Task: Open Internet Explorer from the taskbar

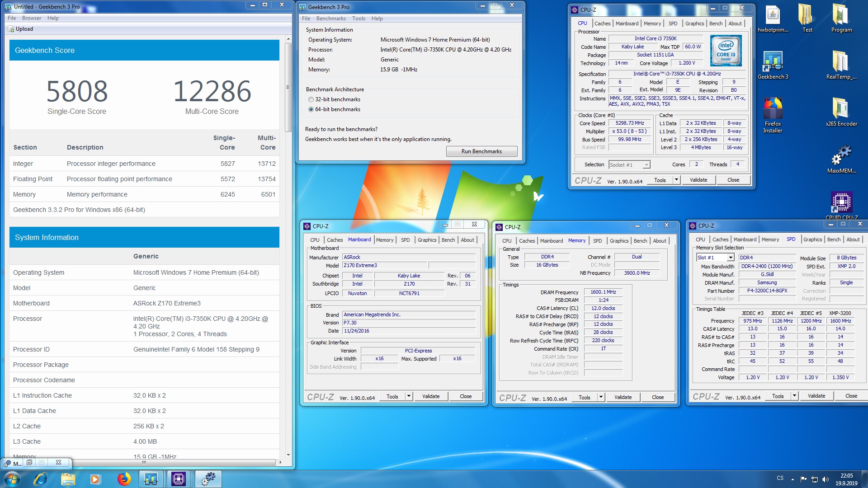Action: tap(41, 479)
